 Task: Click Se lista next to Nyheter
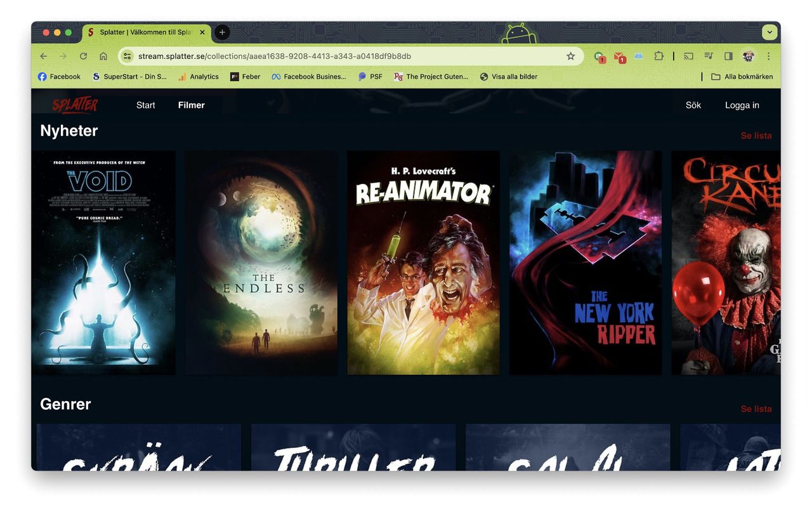click(756, 136)
